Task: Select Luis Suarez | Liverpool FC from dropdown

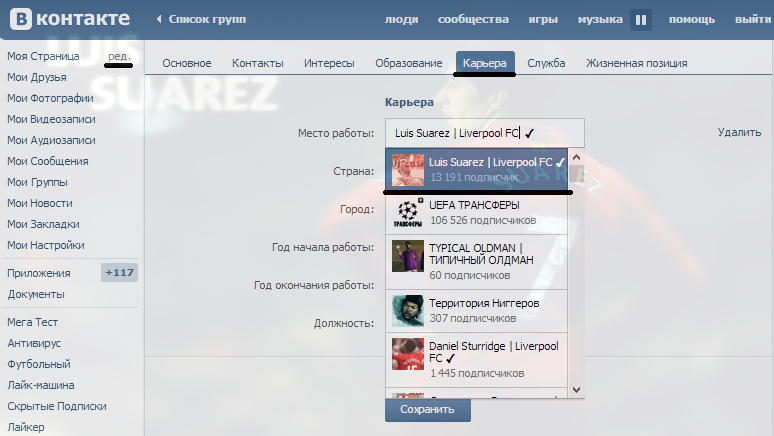Action: point(476,169)
